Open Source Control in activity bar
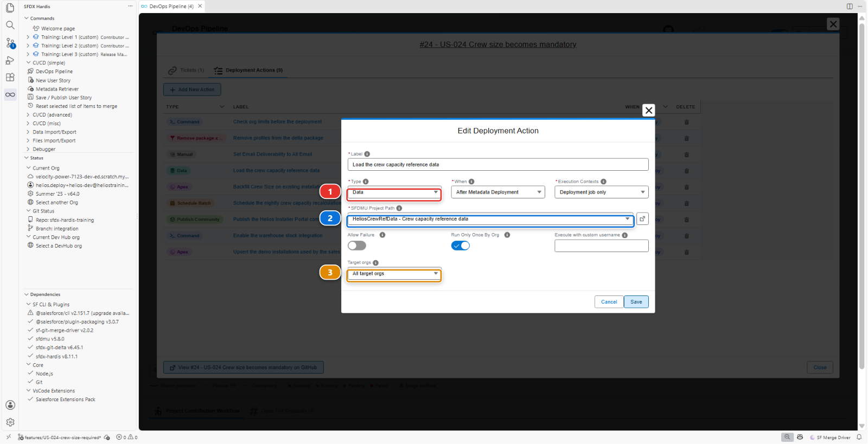This screenshot has height=444, width=868. [x=10, y=42]
